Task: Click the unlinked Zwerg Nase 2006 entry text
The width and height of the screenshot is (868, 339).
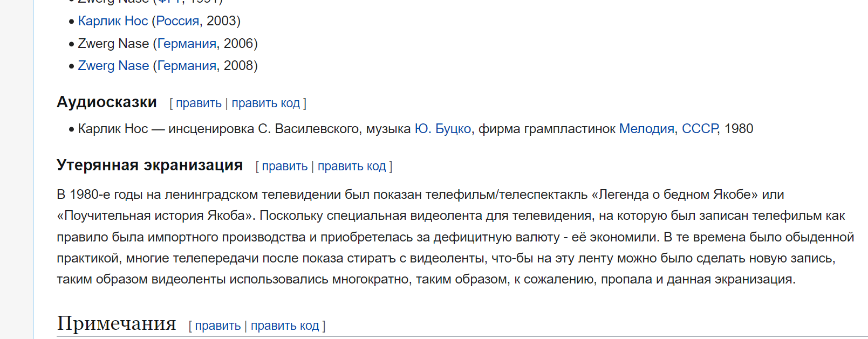Action: [113, 44]
